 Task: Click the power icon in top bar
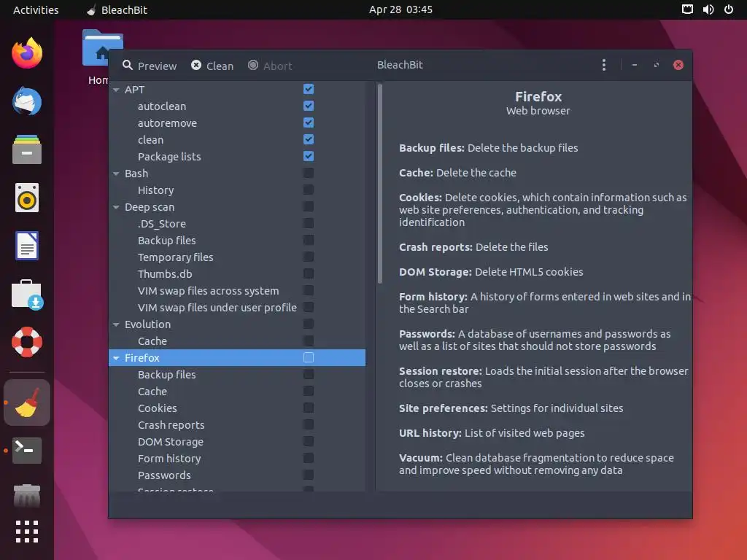(729, 9)
